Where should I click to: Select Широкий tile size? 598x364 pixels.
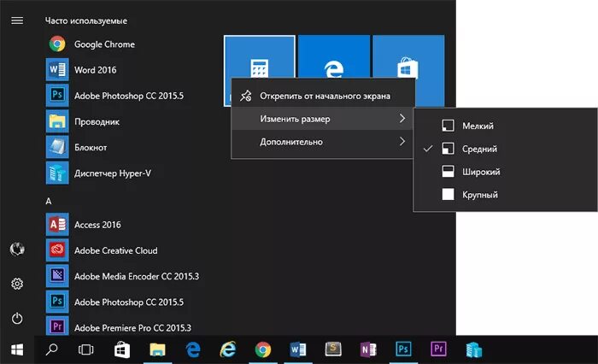tap(506, 171)
